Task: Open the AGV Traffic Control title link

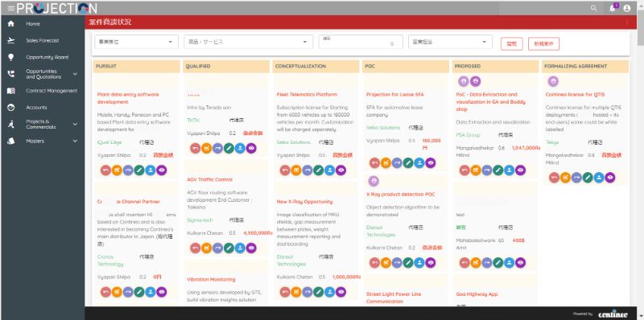Action: pyautogui.click(x=209, y=179)
